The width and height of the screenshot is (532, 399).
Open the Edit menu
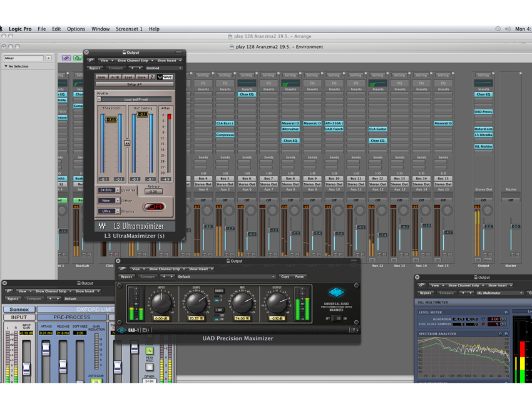tap(56, 29)
